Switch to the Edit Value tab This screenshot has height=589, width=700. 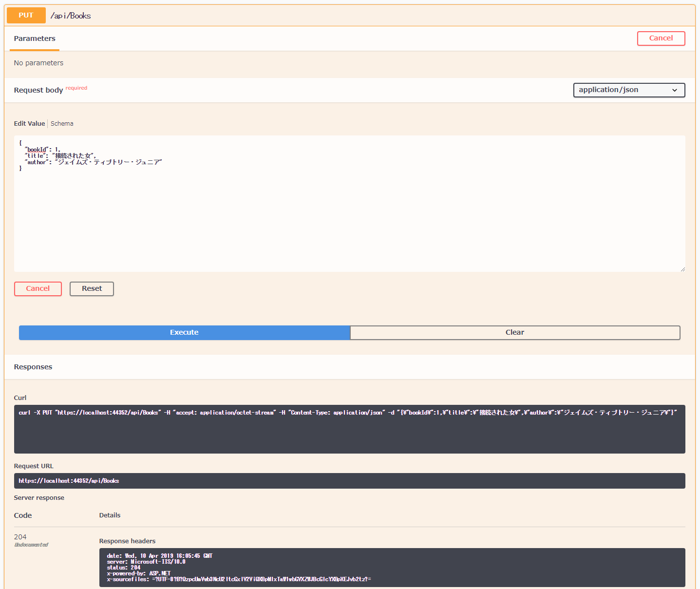tap(29, 124)
